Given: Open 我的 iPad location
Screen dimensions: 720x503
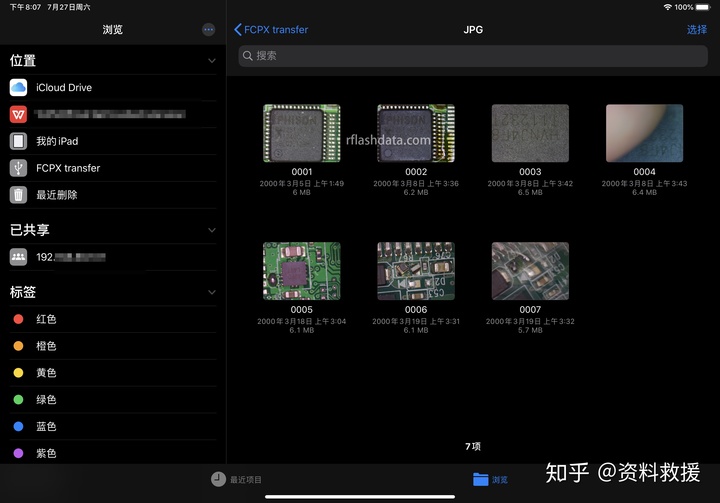Looking at the screenshot, I should click(112, 141).
